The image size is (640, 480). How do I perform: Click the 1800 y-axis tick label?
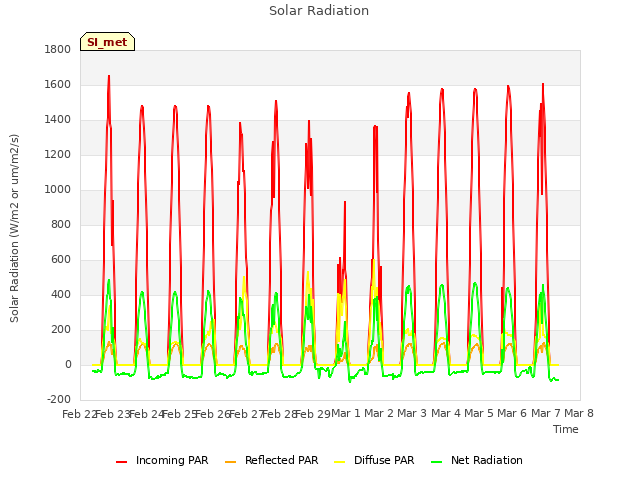pos(58,50)
